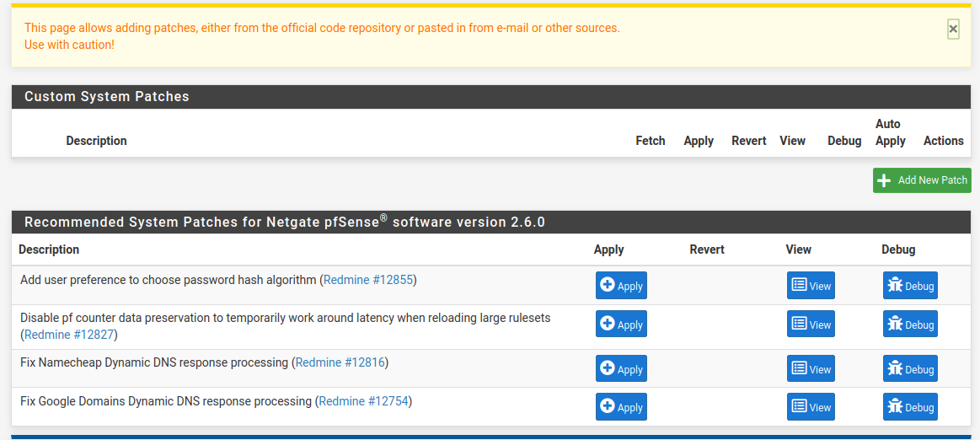Apply the Namecheap Dynamic DNS patch

pyautogui.click(x=621, y=368)
